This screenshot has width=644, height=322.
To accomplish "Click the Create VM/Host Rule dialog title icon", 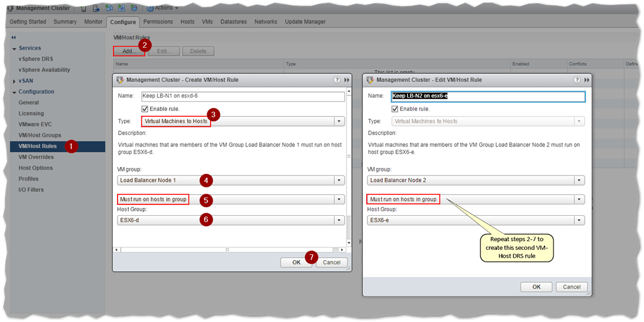I will pyautogui.click(x=120, y=80).
